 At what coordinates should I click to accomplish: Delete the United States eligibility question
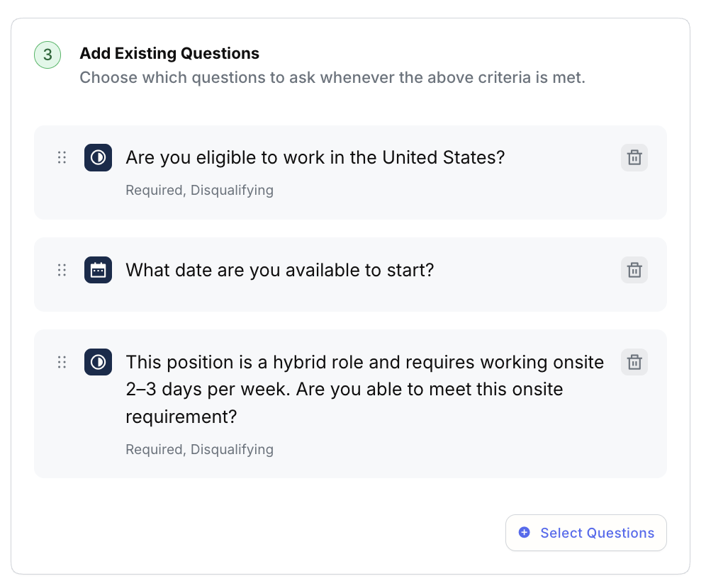pyautogui.click(x=634, y=157)
